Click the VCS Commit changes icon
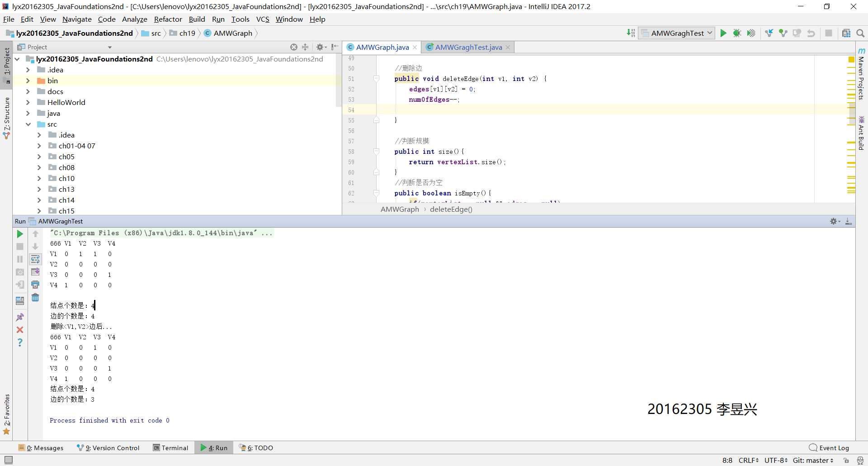 (783, 33)
